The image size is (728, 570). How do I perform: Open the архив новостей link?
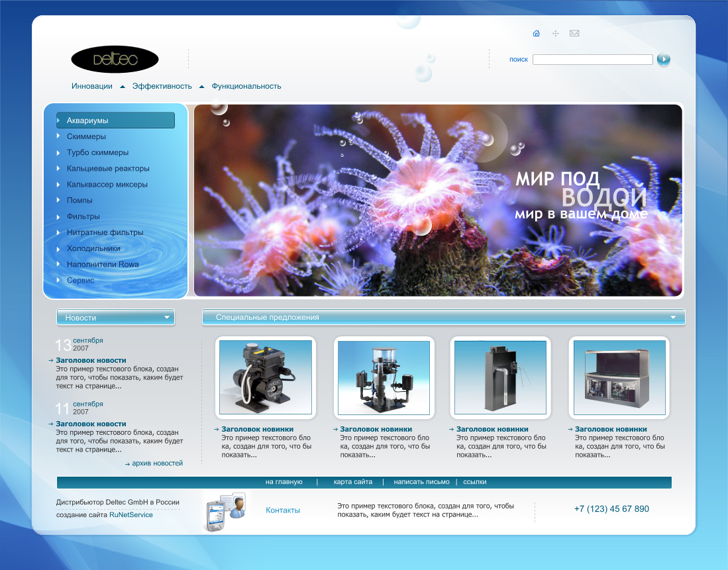157,463
